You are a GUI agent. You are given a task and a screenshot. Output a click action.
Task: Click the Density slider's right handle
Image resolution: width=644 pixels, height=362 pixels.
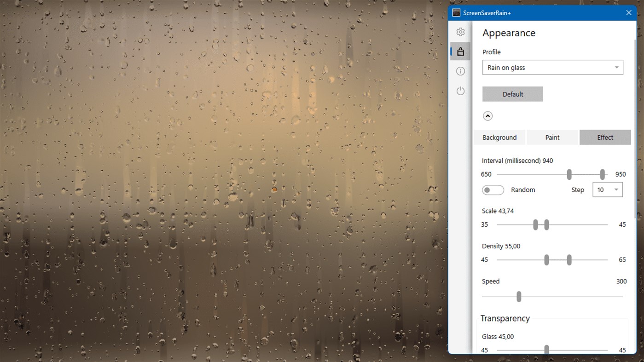[x=569, y=259]
